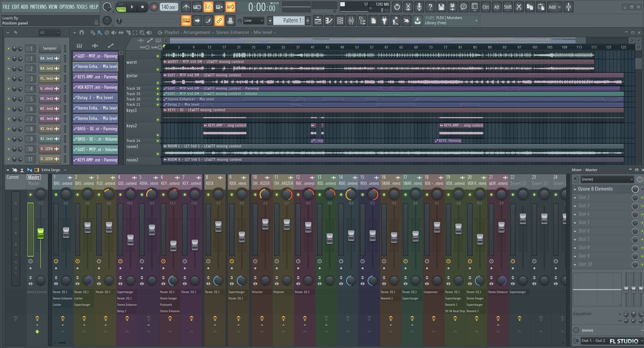Open the EDIT menu
This screenshot has height=348, width=644.
click(15, 7)
